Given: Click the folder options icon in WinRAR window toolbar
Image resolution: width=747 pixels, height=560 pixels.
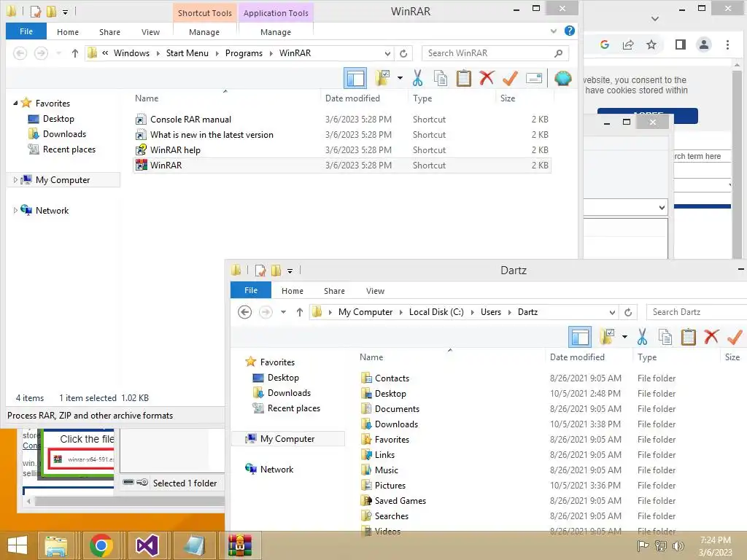Looking at the screenshot, I should pyautogui.click(x=382, y=78).
